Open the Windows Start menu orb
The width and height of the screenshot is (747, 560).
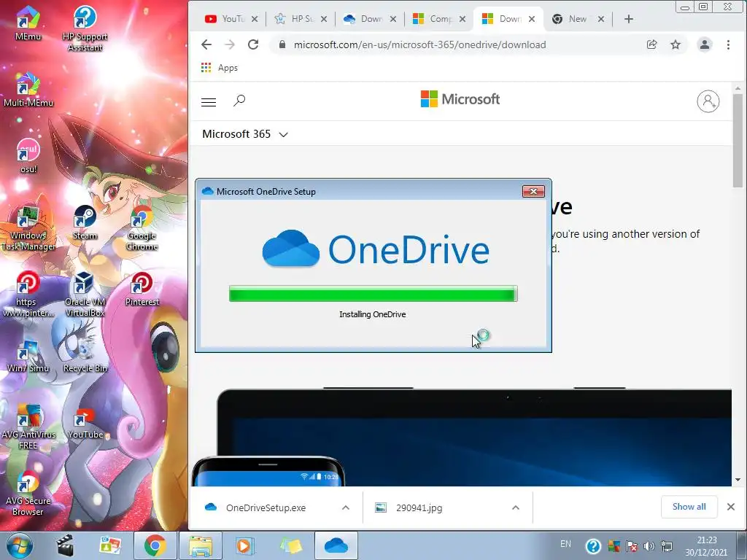coord(20,545)
